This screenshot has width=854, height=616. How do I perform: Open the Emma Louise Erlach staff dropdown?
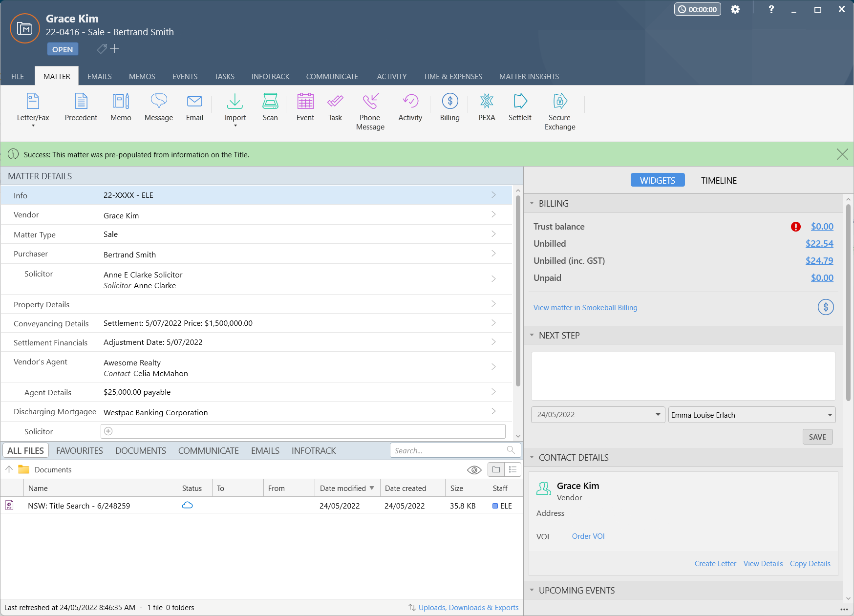(x=829, y=415)
